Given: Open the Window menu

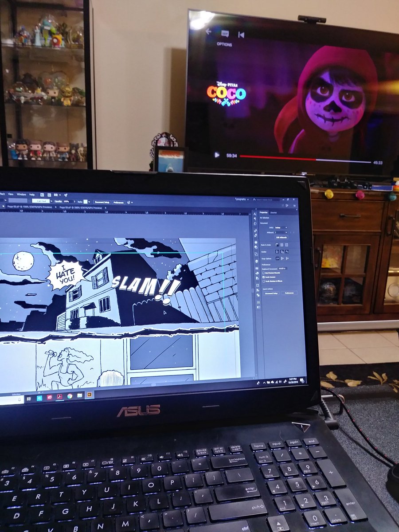Looking at the screenshot, I should (x=21, y=194).
